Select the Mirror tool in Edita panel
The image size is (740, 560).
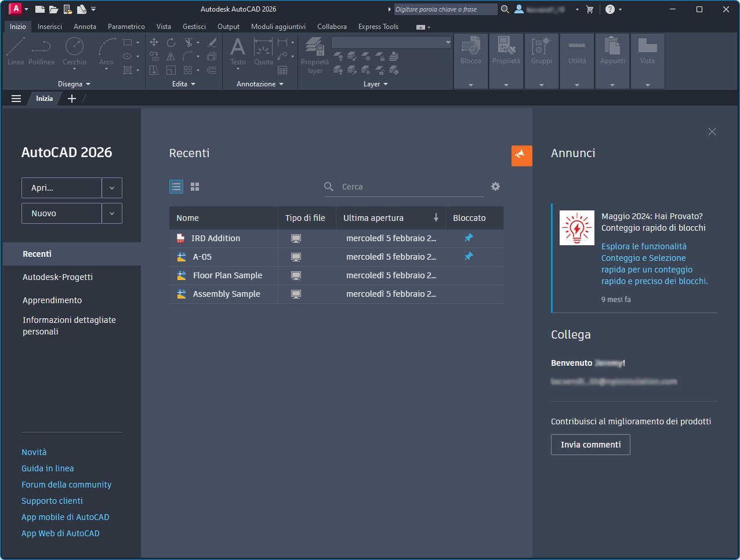[x=171, y=56]
